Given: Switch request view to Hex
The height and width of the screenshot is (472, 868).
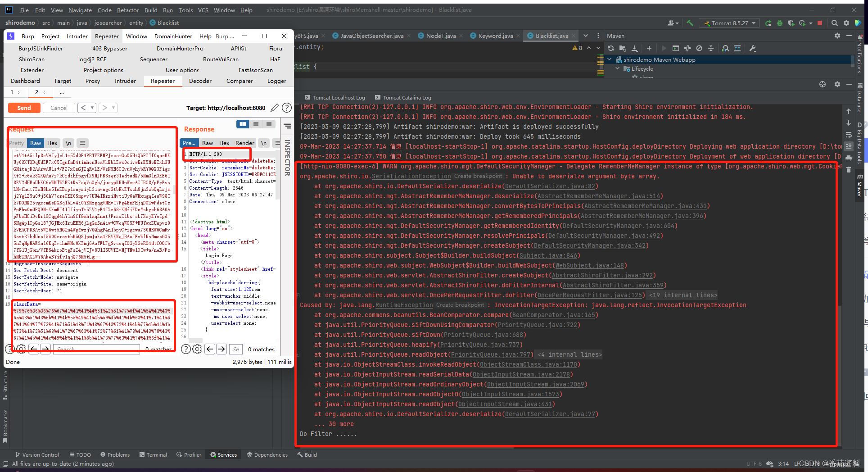Looking at the screenshot, I should tap(52, 143).
